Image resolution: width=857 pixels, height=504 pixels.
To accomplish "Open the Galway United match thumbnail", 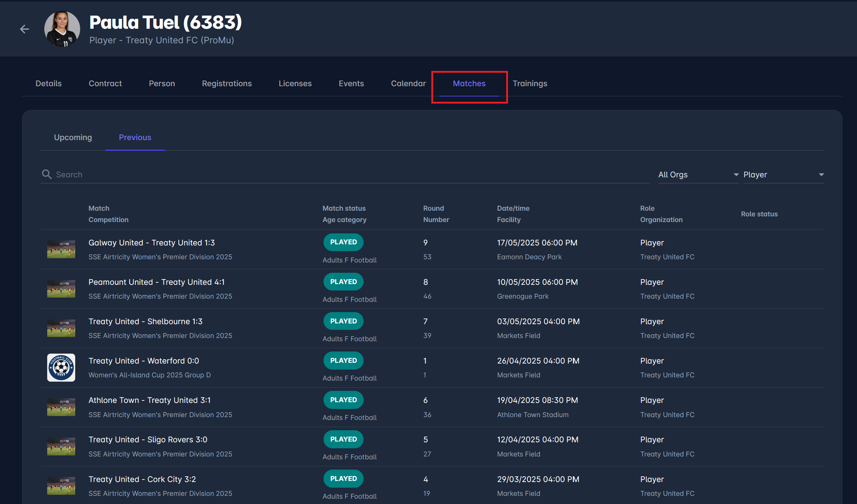I will pyautogui.click(x=61, y=249).
